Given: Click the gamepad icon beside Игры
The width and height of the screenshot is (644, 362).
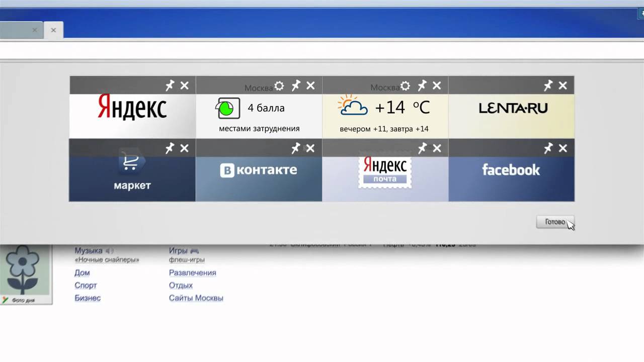Looking at the screenshot, I should pyautogui.click(x=195, y=250).
